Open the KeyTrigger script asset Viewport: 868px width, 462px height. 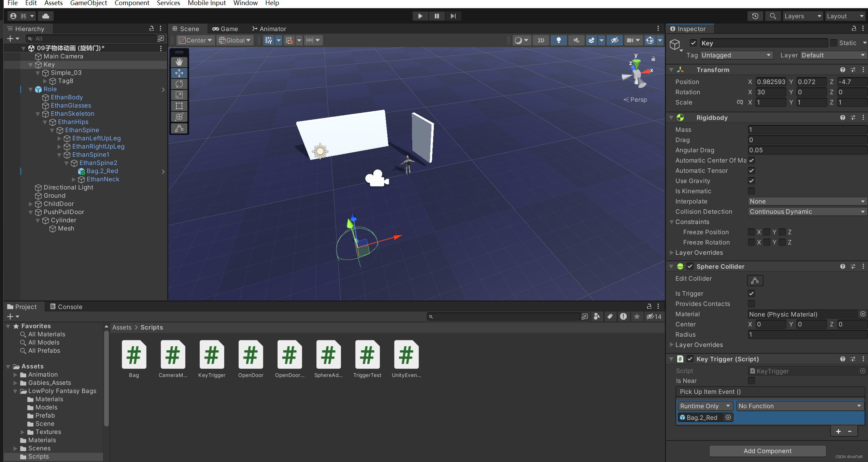(x=212, y=355)
